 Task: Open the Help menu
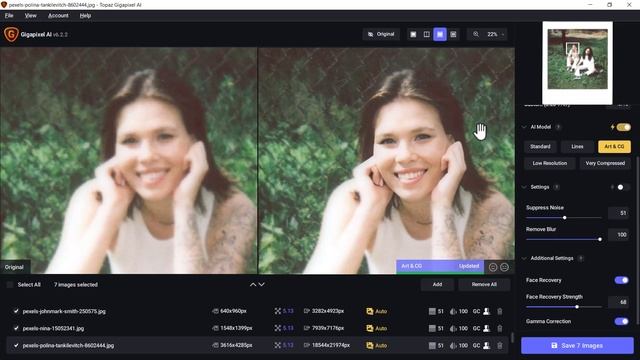(x=85, y=16)
